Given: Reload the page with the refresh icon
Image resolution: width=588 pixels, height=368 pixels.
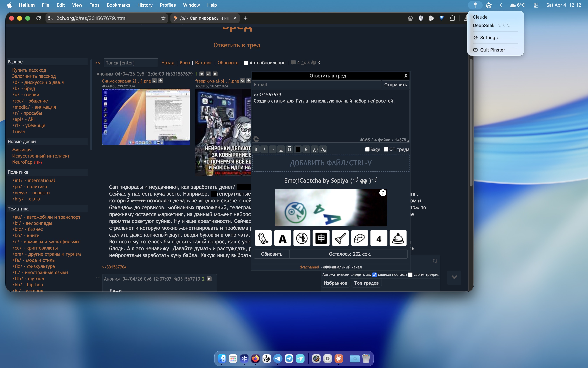Looking at the screenshot, I should [x=38, y=18].
